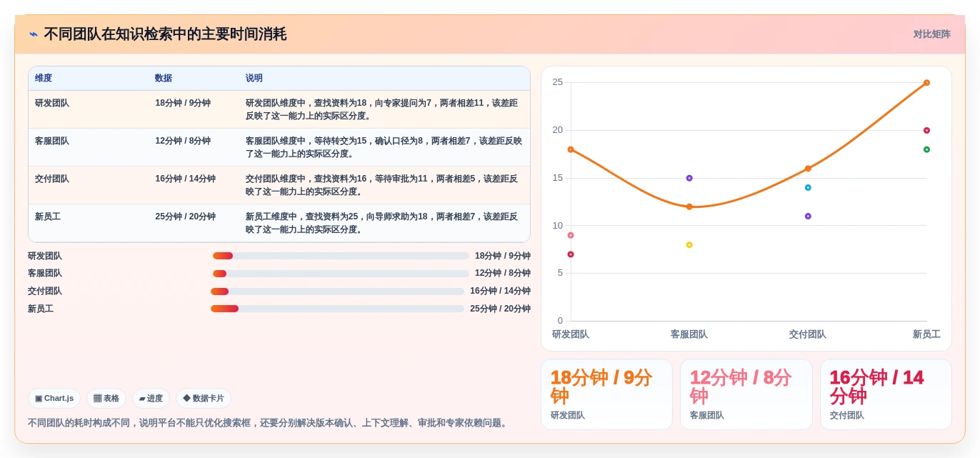The height and width of the screenshot is (458, 980).
Task: Click the Chart.js tag chip
Action: tap(54, 398)
